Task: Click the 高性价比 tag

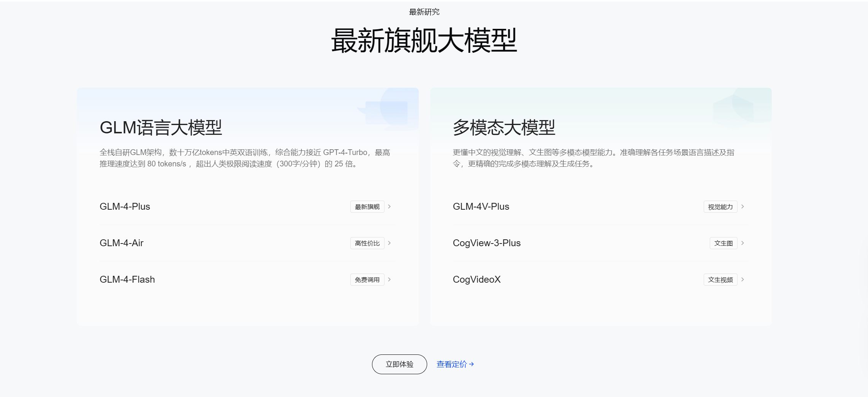Action: pyautogui.click(x=367, y=243)
